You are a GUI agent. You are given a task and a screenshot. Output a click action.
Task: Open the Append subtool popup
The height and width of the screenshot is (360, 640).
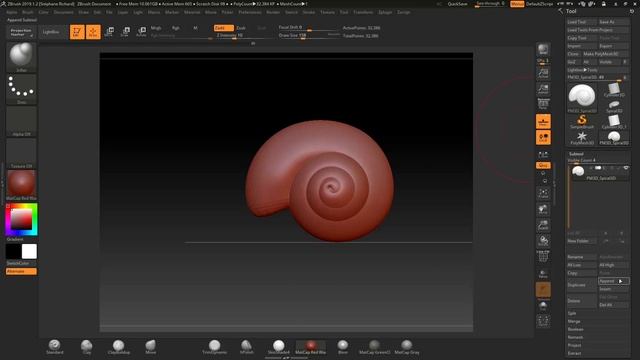pos(613,281)
